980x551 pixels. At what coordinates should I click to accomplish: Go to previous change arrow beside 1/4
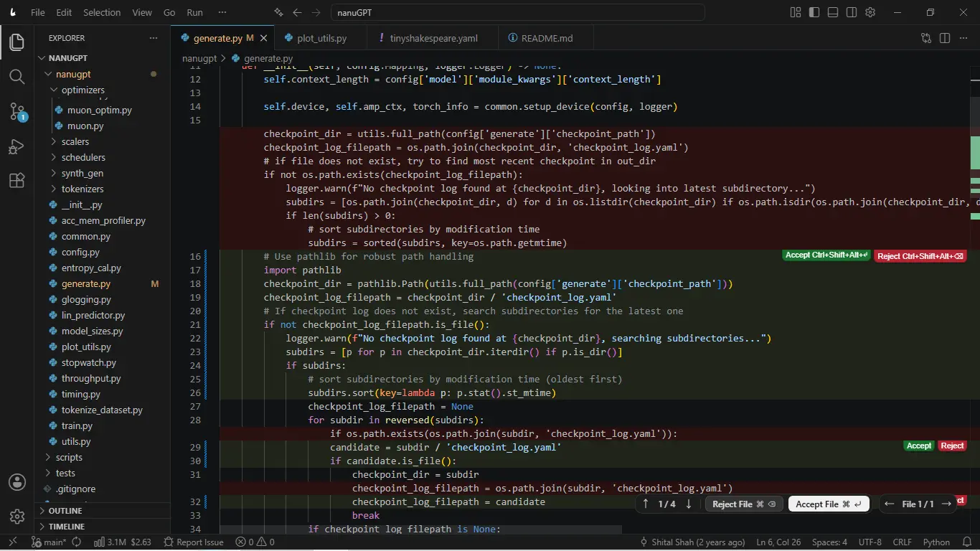click(646, 504)
